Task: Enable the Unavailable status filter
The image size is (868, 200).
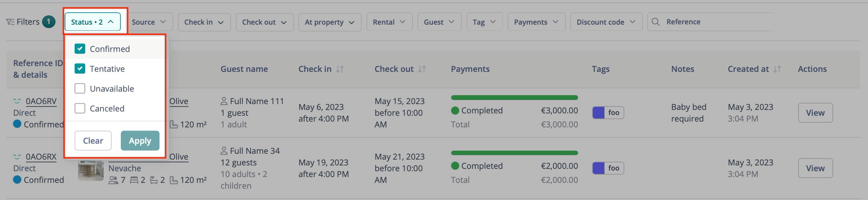Action: point(80,88)
